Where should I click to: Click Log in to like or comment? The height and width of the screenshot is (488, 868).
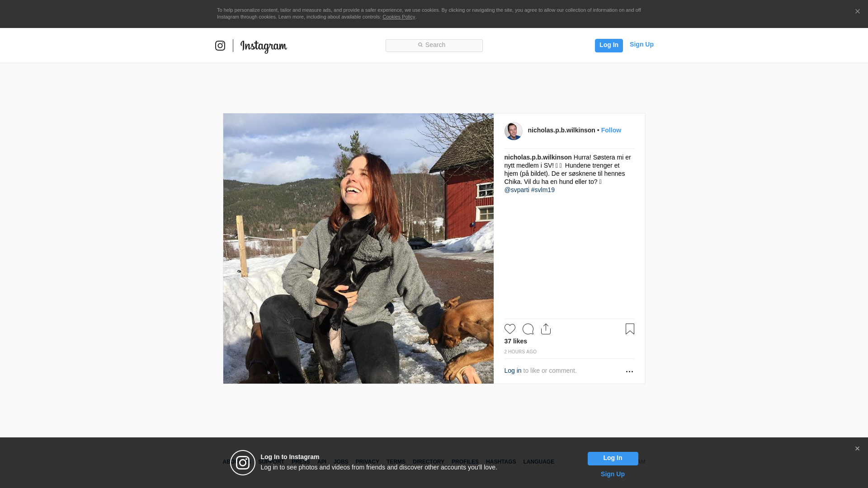click(513, 371)
